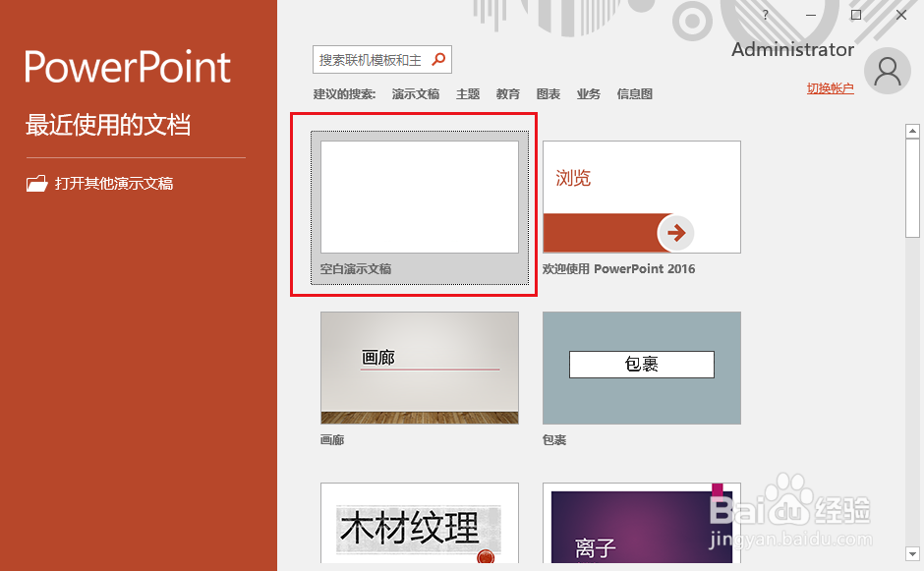This screenshot has height=571, width=924.
Task: Open the 画廊 template
Action: point(419,368)
